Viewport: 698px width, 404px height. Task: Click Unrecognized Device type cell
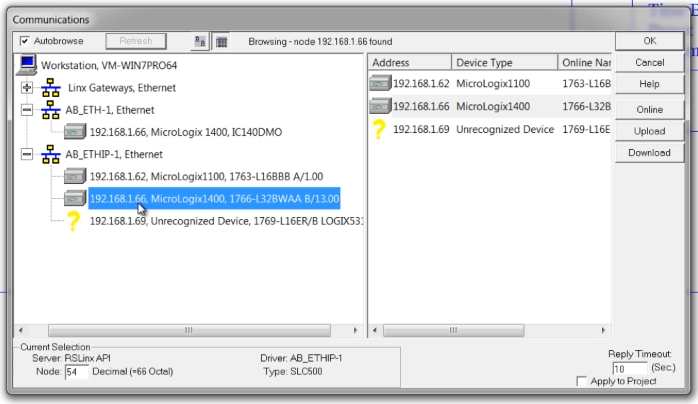click(x=505, y=129)
